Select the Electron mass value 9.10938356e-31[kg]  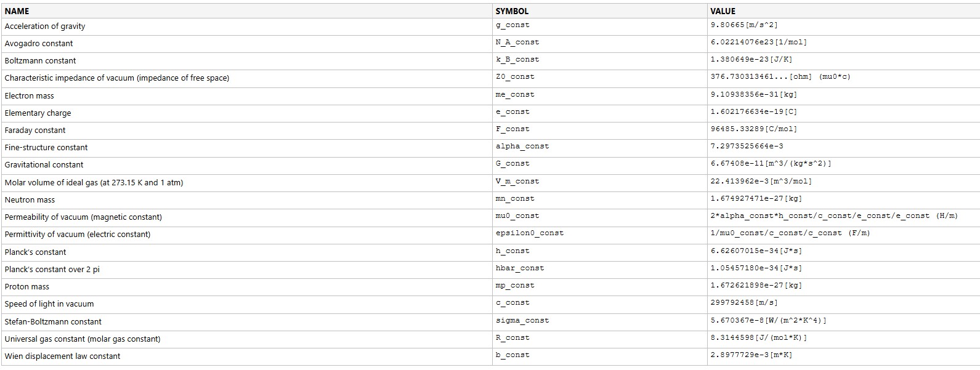[753, 95]
